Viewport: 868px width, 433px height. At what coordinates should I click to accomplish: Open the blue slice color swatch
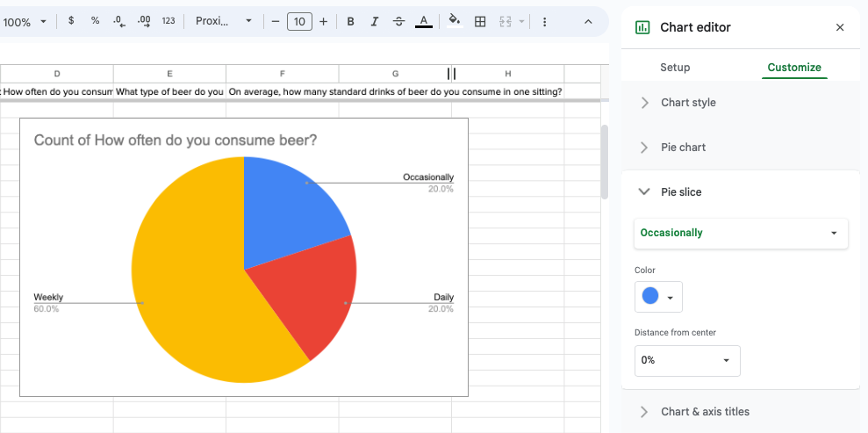658,297
